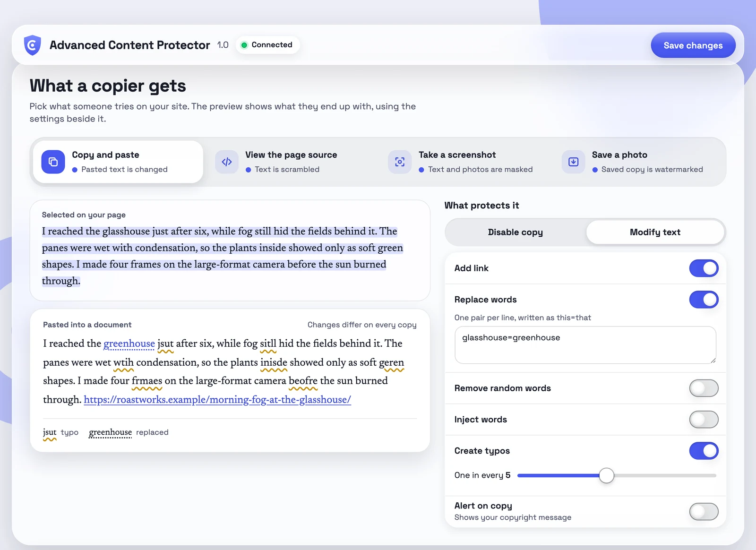Click the 'Shows your copyright message' description

coord(513,517)
